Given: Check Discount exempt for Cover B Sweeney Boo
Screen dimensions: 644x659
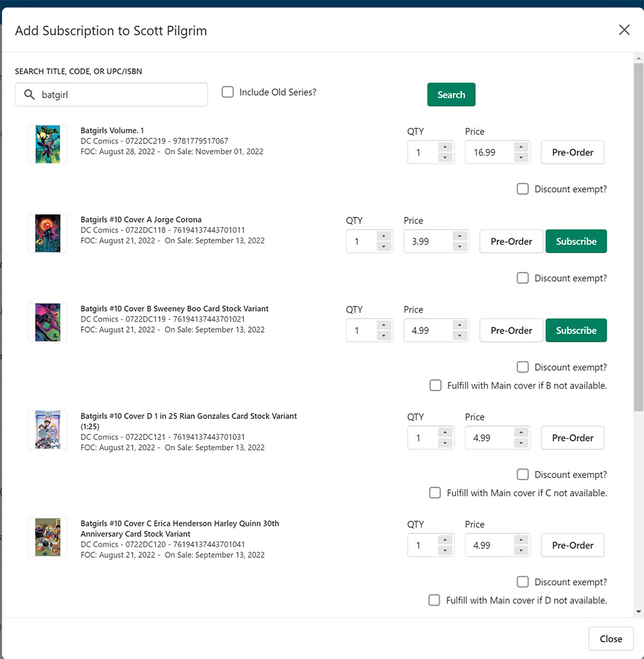Looking at the screenshot, I should click(522, 367).
